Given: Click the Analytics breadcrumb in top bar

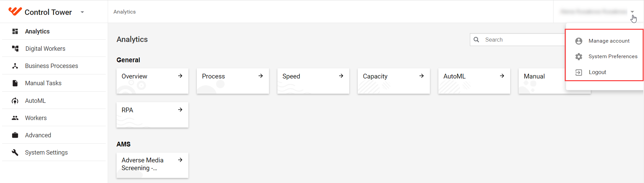Looking at the screenshot, I should pyautogui.click(x=125, y=12).
